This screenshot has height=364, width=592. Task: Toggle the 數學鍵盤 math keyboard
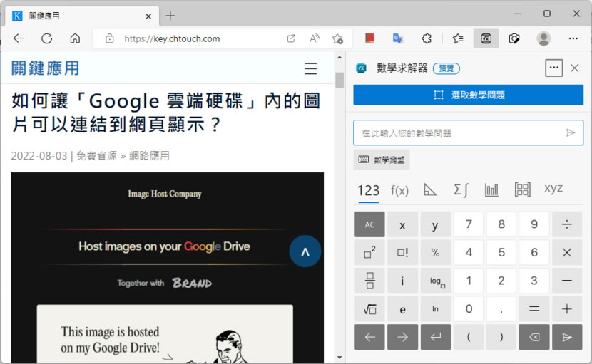point(382,160)
